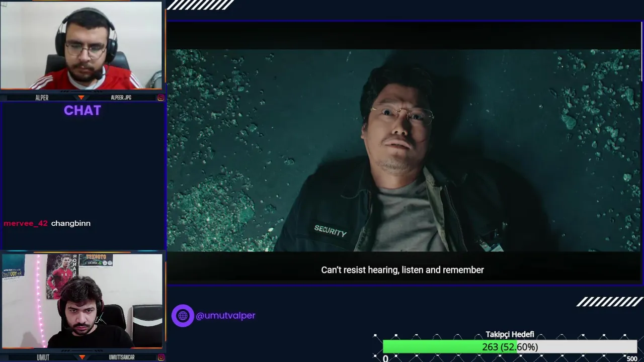Click the goal minimum value 0

point(385,358)
